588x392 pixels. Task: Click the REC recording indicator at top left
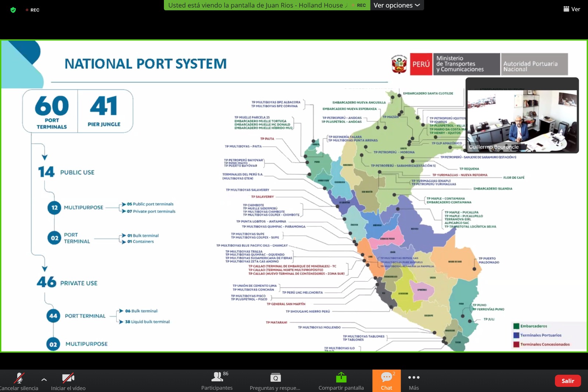click(33, 10)
